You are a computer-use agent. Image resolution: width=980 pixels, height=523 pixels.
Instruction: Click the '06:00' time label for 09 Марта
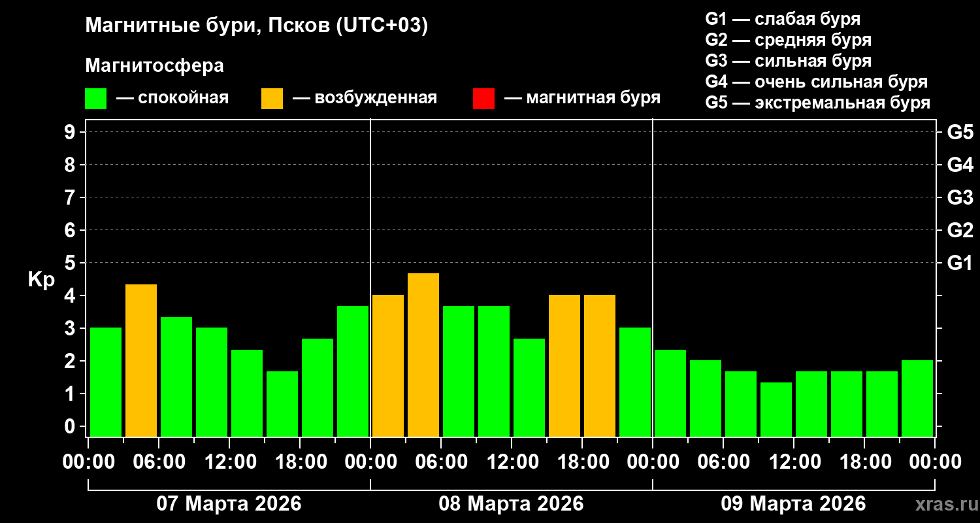[723, 462]
